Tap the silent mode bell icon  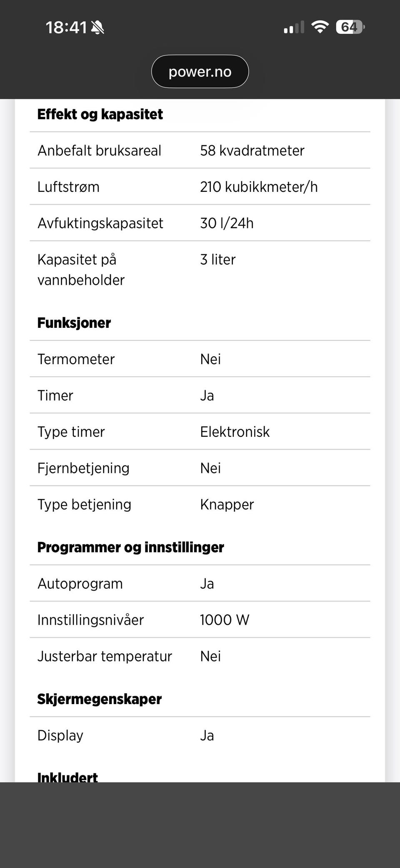pyautogui.click(x=97, y=28)
